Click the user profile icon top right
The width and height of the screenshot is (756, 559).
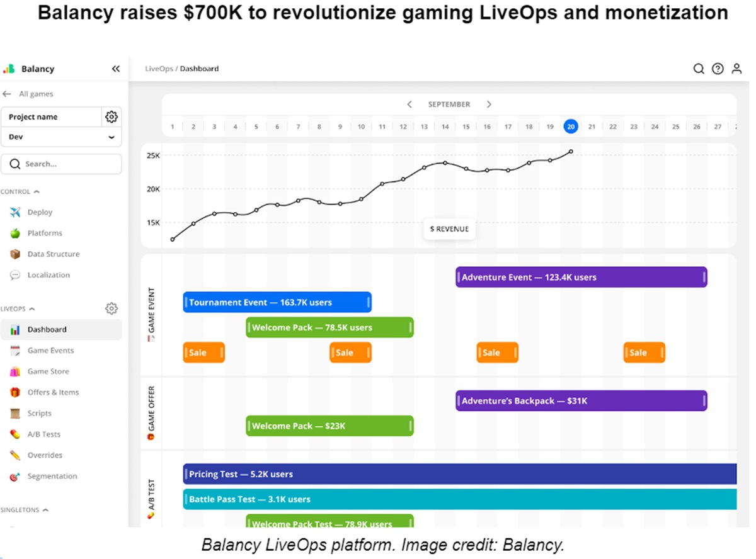click(x=736, y=69)
